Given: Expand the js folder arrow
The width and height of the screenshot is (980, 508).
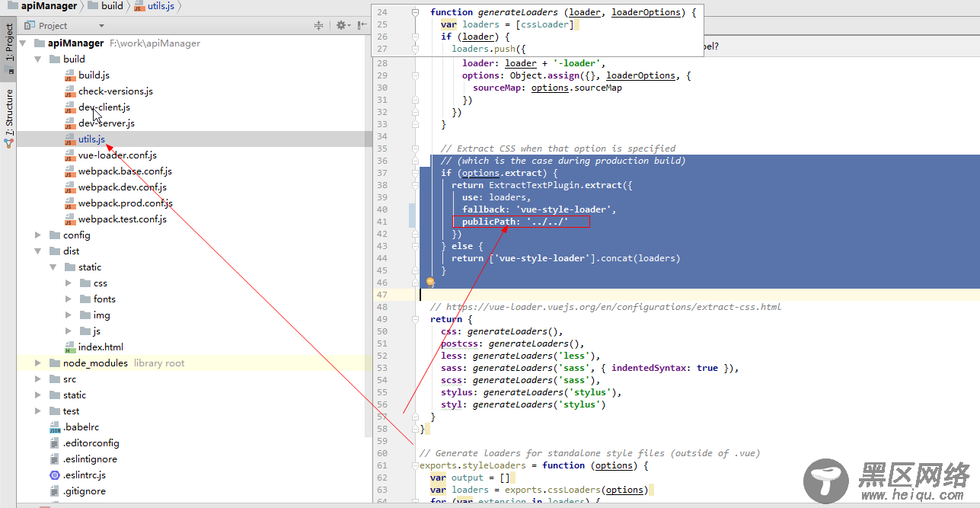Looking at the screenshot, I should [x=68, y=331].
